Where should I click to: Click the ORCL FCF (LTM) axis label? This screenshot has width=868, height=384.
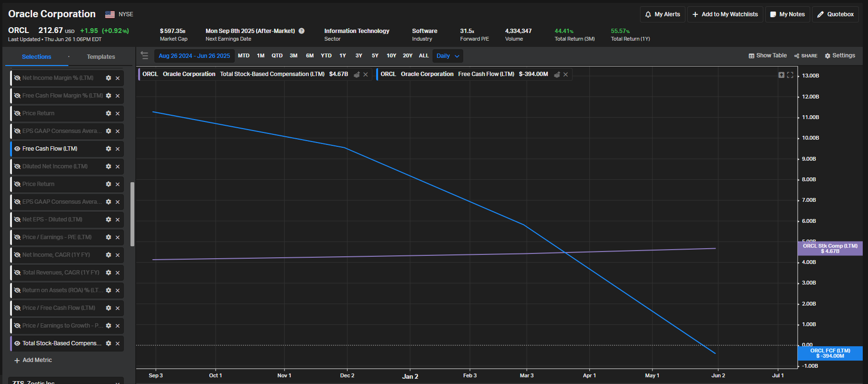830,353
